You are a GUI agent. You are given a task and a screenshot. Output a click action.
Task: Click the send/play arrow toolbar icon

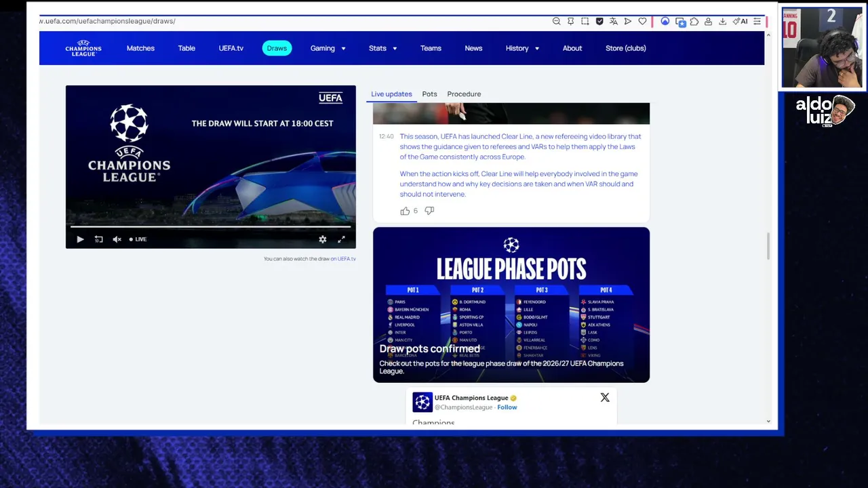(x=628, y=22)
